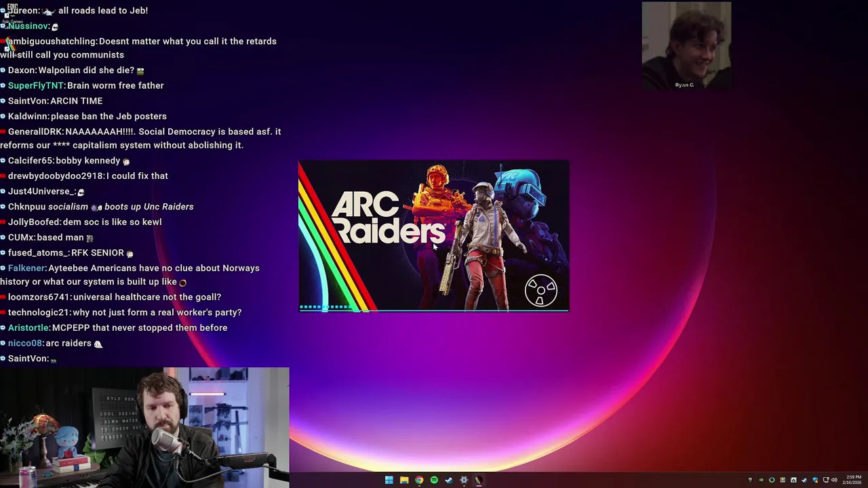Open Windows Security tray icon

(815, 480)
